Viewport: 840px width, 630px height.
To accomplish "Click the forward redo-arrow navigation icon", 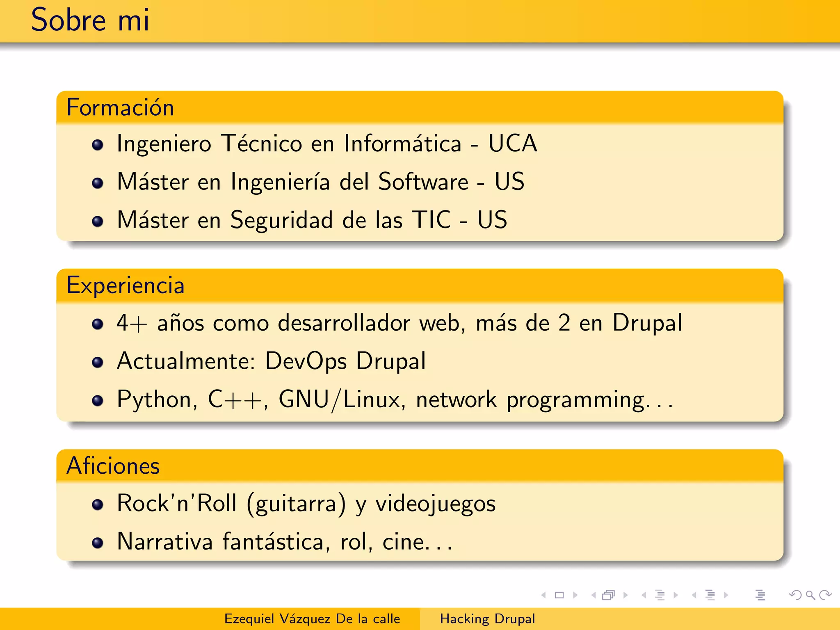I will click(825, 595).
